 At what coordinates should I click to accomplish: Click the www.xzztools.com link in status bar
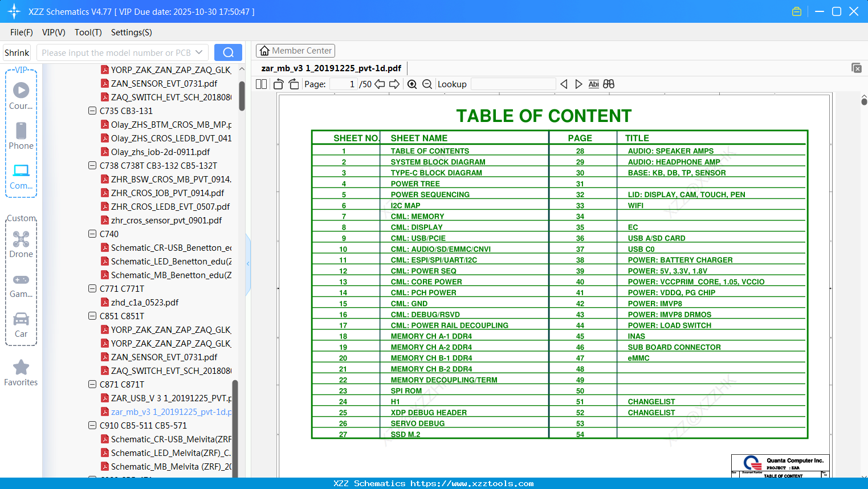click(x=472, y=483)
